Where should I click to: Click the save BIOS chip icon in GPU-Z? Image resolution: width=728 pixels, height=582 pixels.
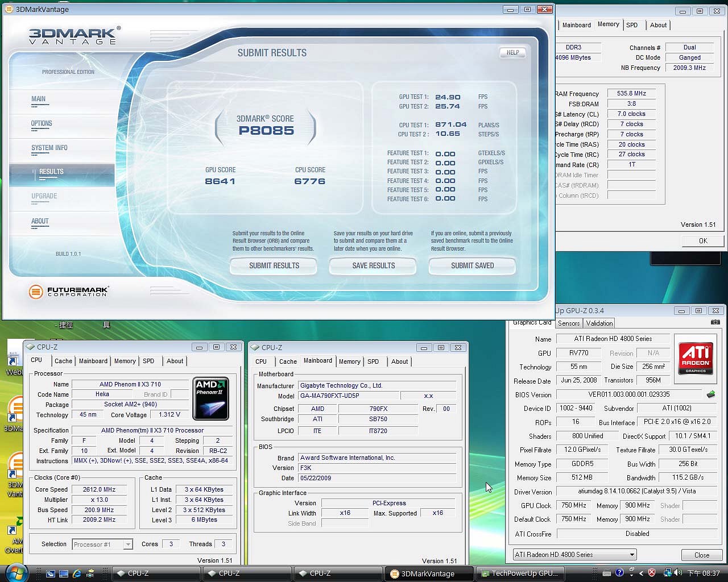(x=711, y=394)
